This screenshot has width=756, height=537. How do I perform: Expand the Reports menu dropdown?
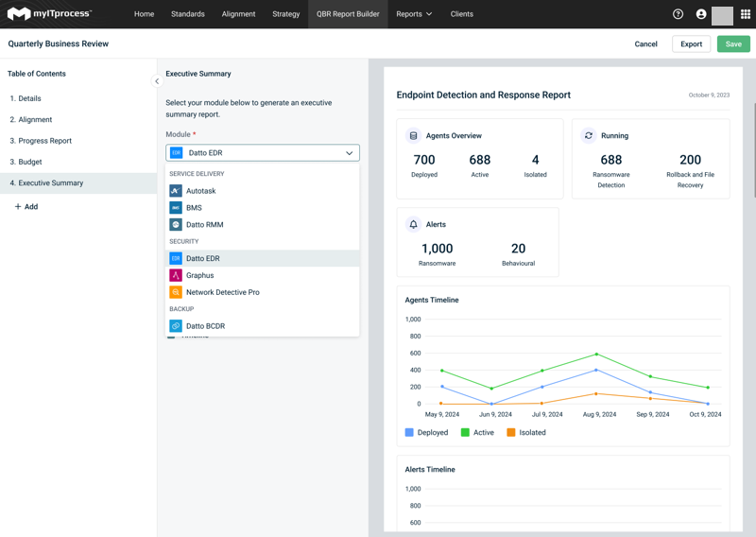tap(414, 14)
